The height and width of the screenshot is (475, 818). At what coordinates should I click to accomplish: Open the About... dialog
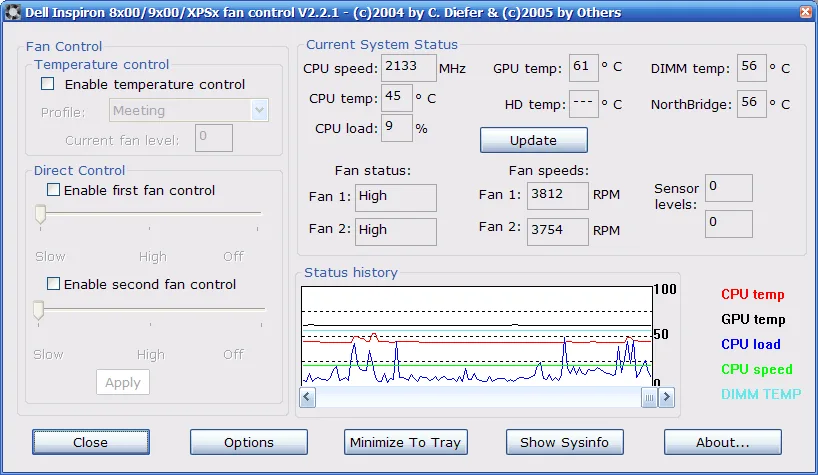pyautogui.click(x=722, y=442)
